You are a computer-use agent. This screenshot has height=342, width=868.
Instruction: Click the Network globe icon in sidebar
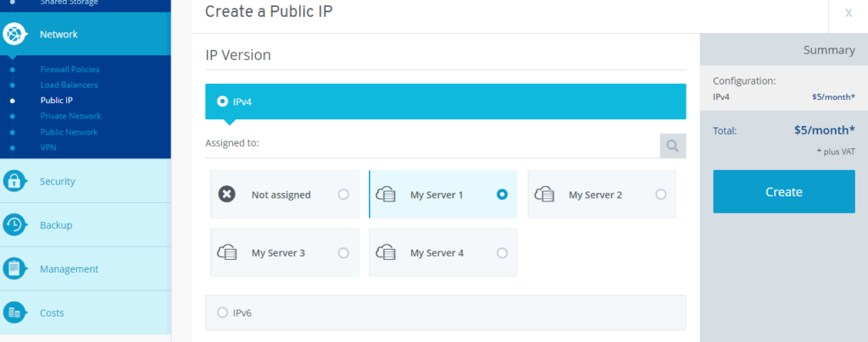tap(14, 34)
